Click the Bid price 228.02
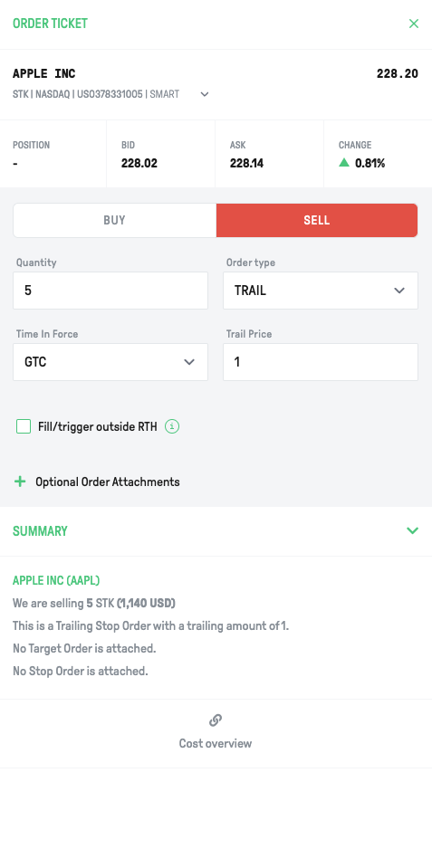Image resolution: width=432 pixels, height=868 pixels. pos(139,163)
